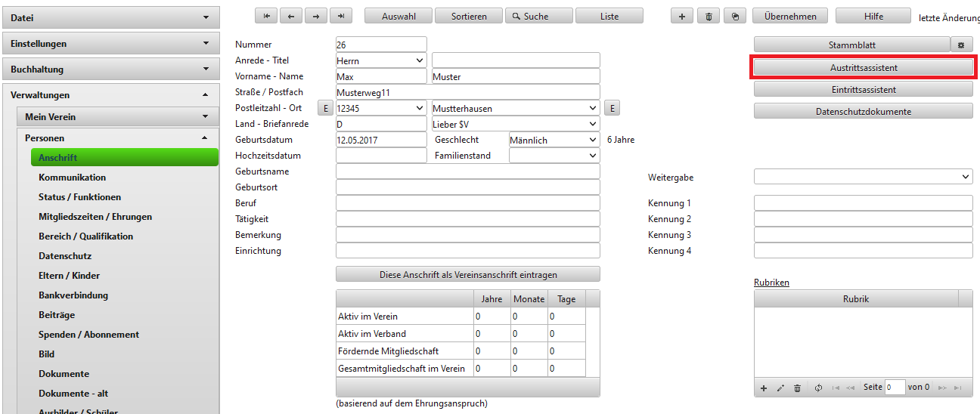Screen dimensions: 980x414
Task: Refresh the Rubriken list
Action: pyautogui.click(x=818, y=388)
